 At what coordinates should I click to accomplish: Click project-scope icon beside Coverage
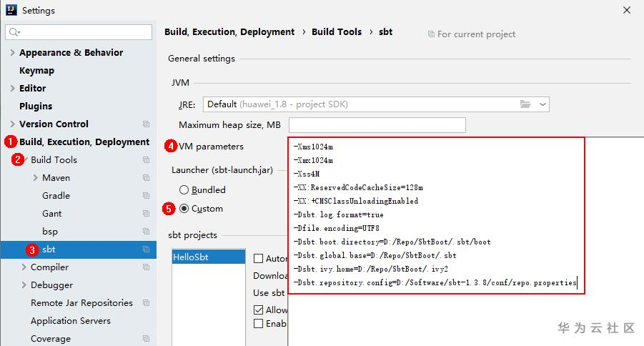146,339
